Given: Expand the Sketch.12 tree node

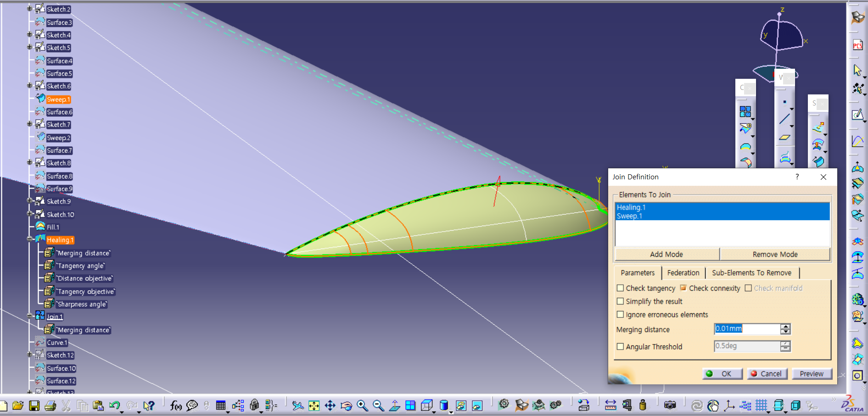Looking at the screenshot, I should pyautogui.click(x=29, y=355).
